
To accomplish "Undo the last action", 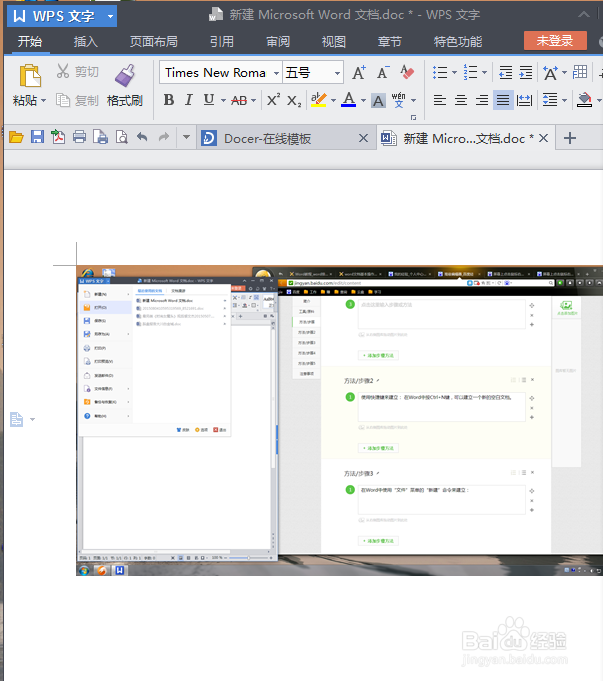I will click(142, 137).
